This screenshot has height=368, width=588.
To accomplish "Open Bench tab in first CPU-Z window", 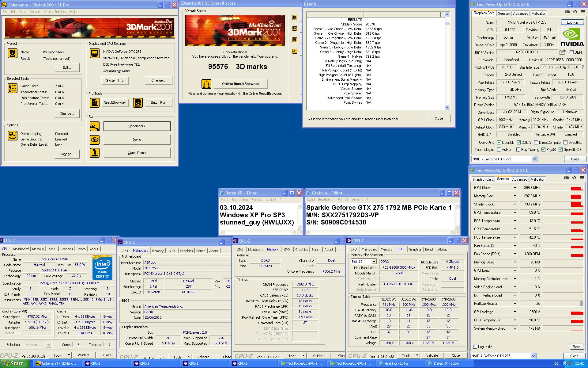I will pos(81,249).
